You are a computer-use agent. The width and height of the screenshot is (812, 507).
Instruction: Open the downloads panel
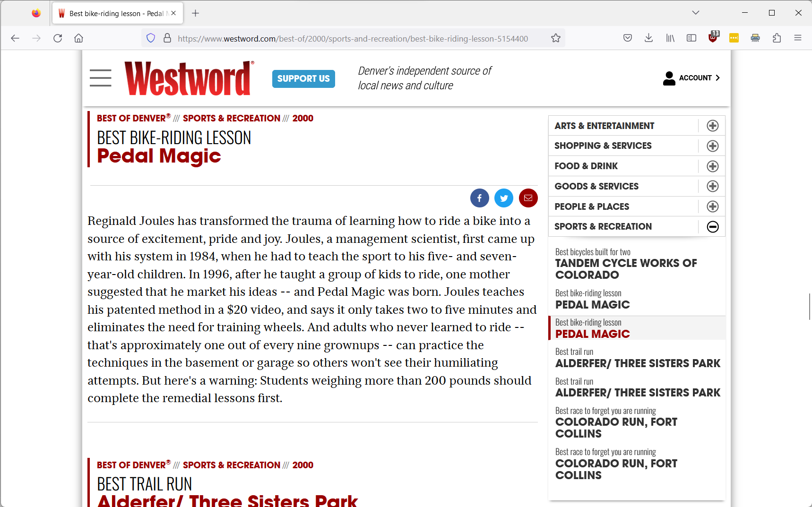(x=649, y=38)
